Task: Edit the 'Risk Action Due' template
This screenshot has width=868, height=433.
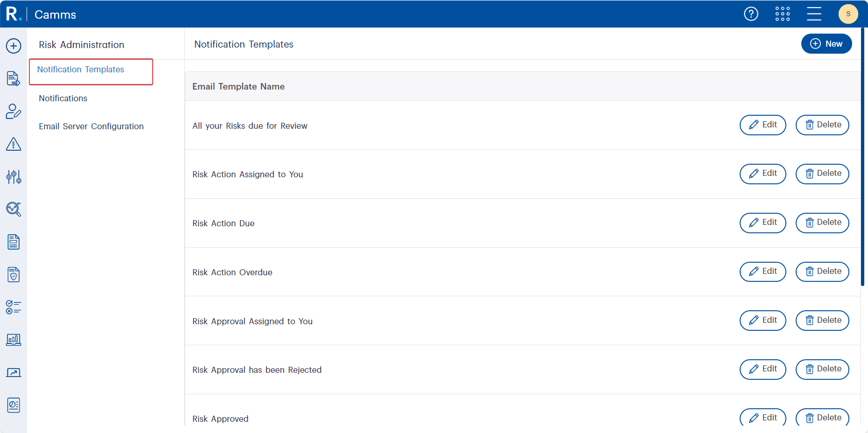Action: coord(763,223)
